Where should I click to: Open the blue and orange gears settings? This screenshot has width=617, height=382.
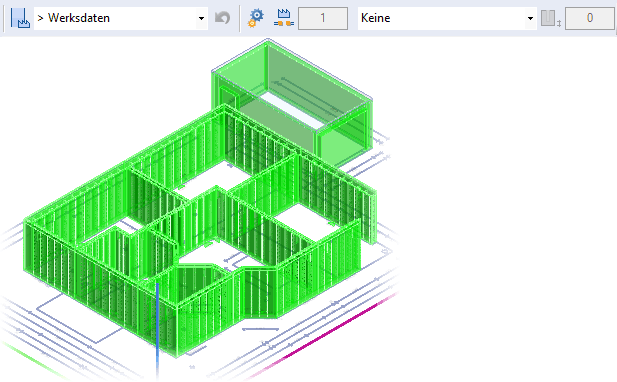click(256, 18)
